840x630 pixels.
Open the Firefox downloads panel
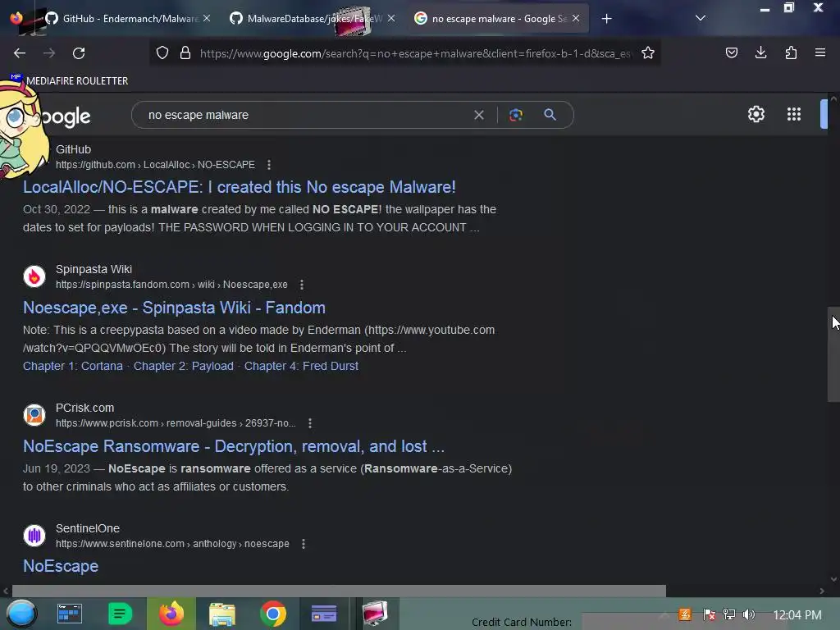760,52
